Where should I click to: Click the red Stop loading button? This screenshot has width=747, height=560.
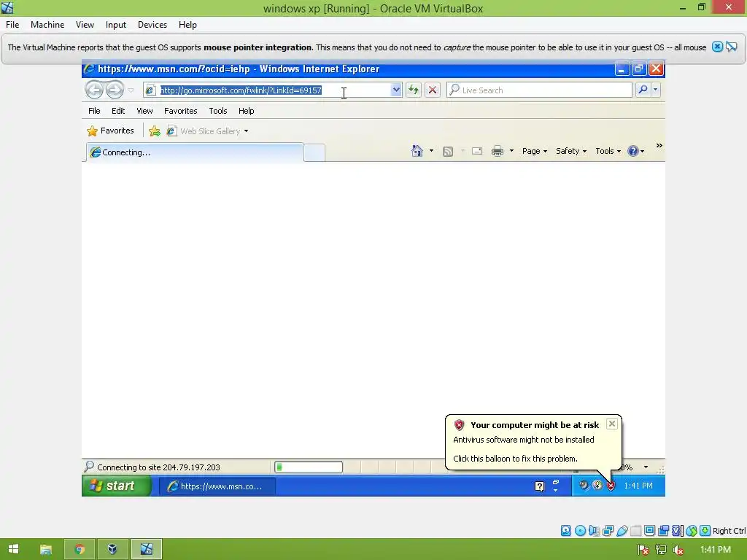[432, 90]
